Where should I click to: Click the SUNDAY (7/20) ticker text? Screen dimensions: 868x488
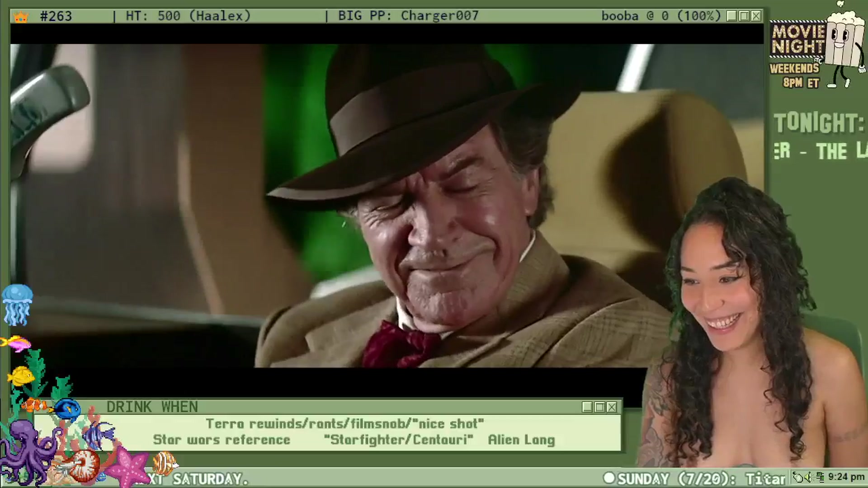click(x=702, y=479)
